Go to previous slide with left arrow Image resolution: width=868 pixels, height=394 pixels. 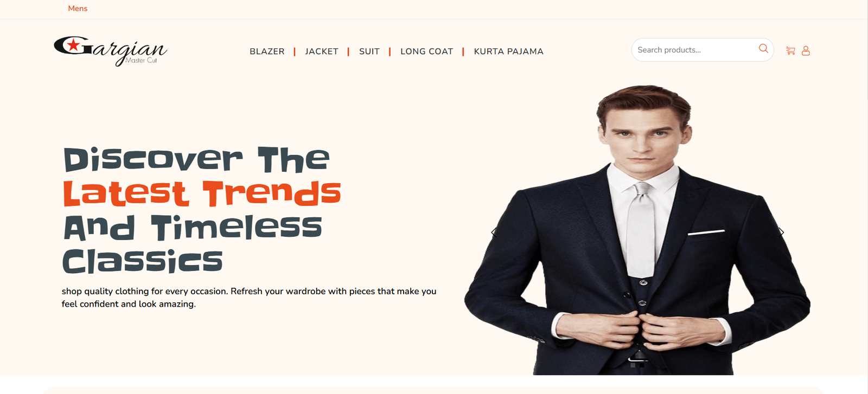(494, 232)
